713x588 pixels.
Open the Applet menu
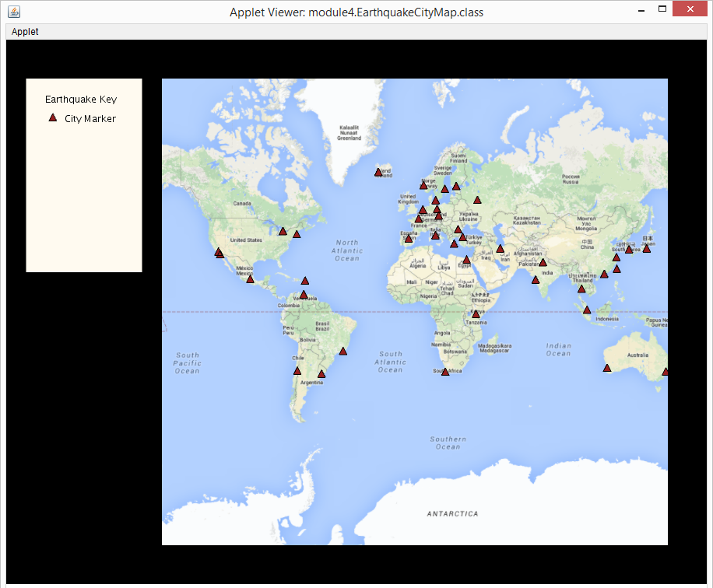coord(24,31)
